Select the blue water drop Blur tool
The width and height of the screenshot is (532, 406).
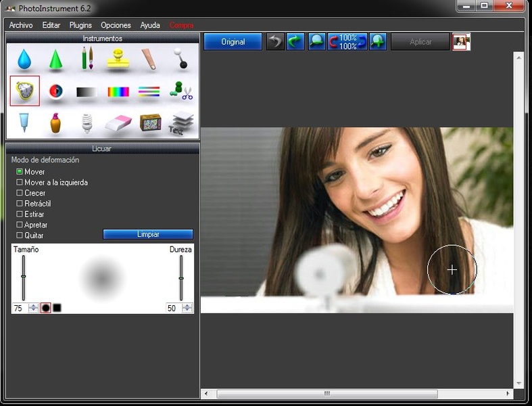click(24, 59)
